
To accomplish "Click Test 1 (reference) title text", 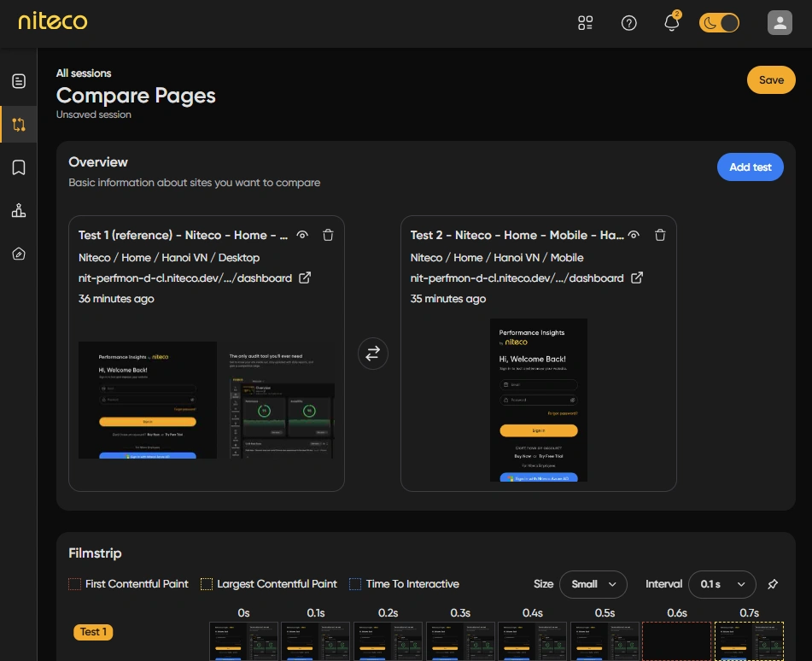I will tap(183, 235).
